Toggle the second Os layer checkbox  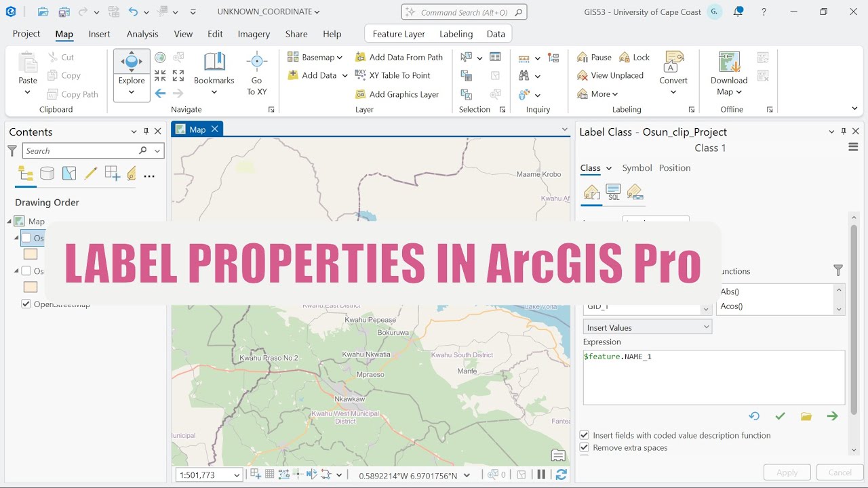tap(26, 271)
